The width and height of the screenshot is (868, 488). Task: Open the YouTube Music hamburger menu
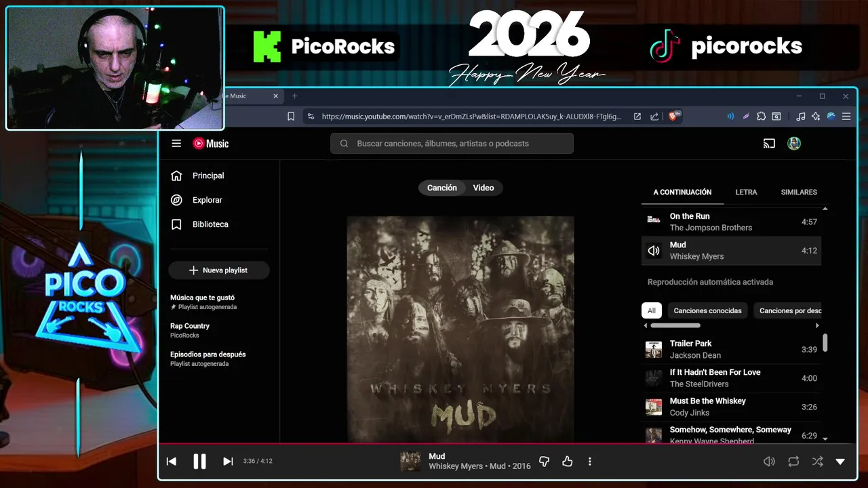[x=176, y=143]
